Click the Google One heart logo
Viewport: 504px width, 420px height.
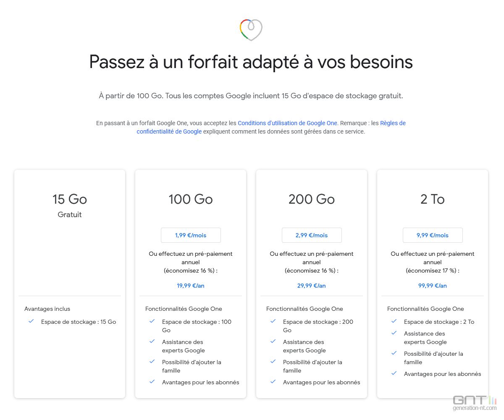point(251,30)
